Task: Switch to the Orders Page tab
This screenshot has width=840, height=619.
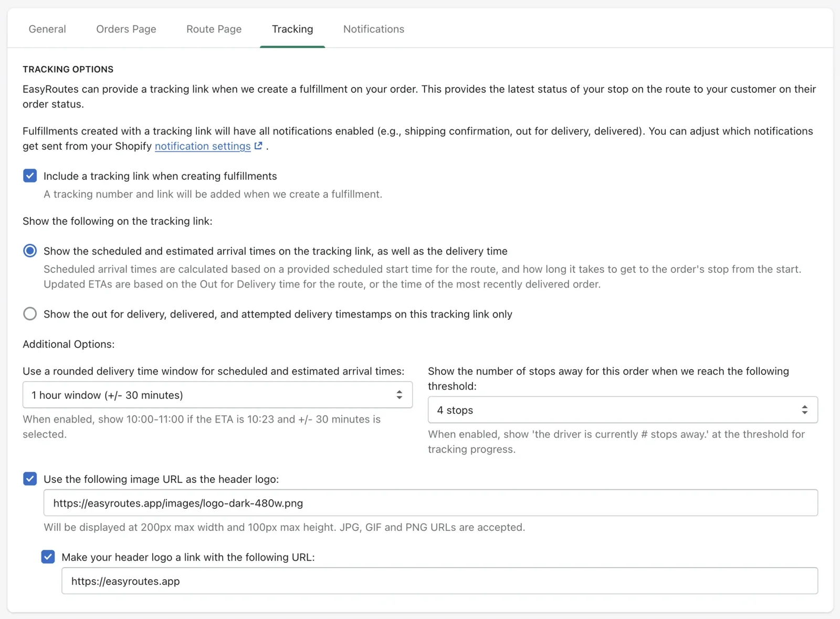Action: click(x=126, y=29)
